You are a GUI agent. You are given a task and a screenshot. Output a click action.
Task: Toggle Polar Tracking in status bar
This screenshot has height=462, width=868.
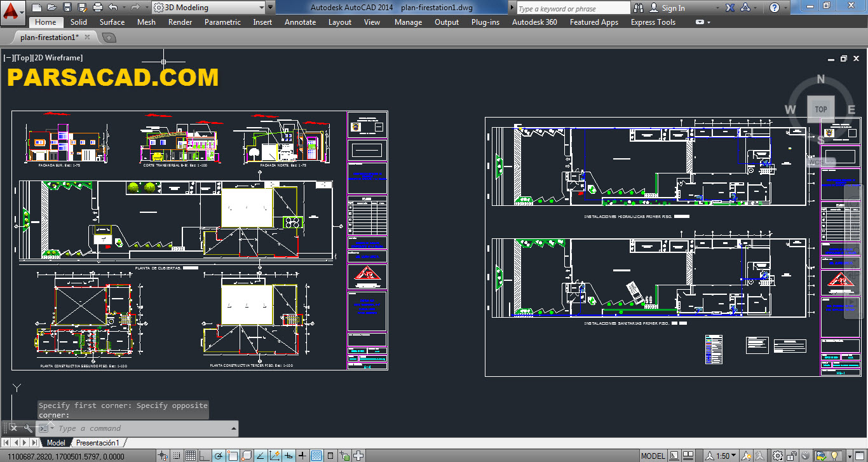click(218, 456)
